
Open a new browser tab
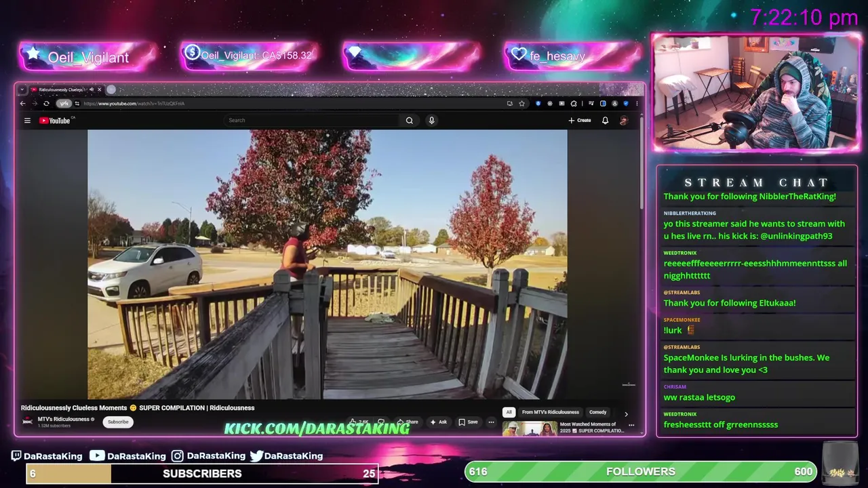111,89
